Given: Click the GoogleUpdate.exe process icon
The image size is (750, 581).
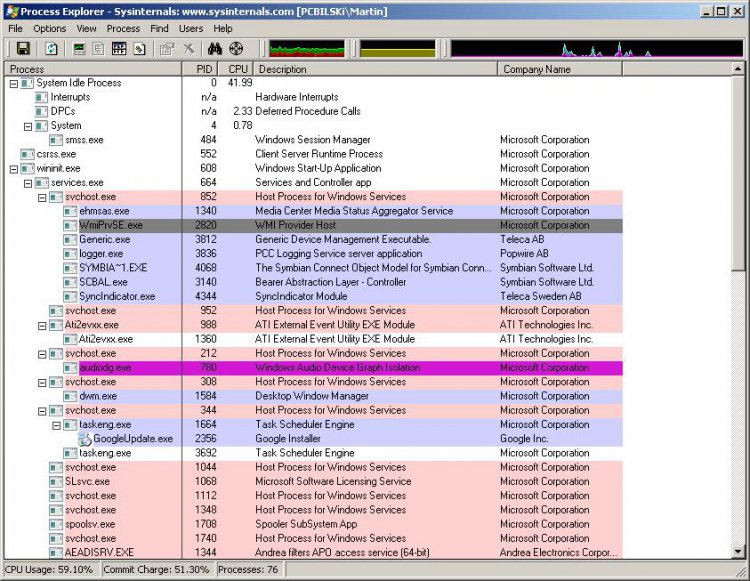Looking at the screenshot, I should click(x=85, y=438).
